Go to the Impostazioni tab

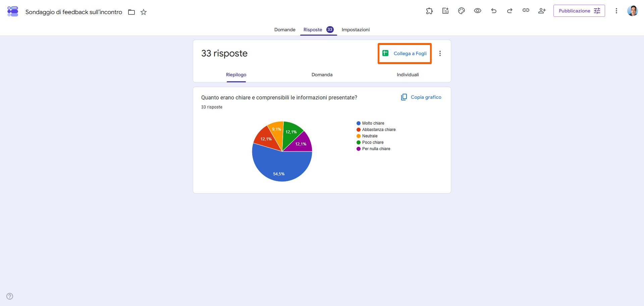pos(356,30)
